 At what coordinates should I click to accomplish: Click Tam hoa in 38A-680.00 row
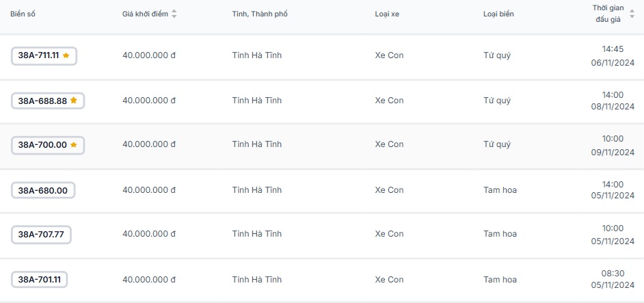tap(500, 190)
